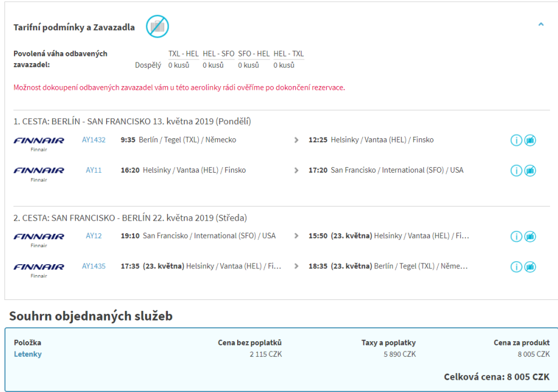Open info icon for flight AY11
558x392 pixels.
pyautogui.click(x=516, y=171)
